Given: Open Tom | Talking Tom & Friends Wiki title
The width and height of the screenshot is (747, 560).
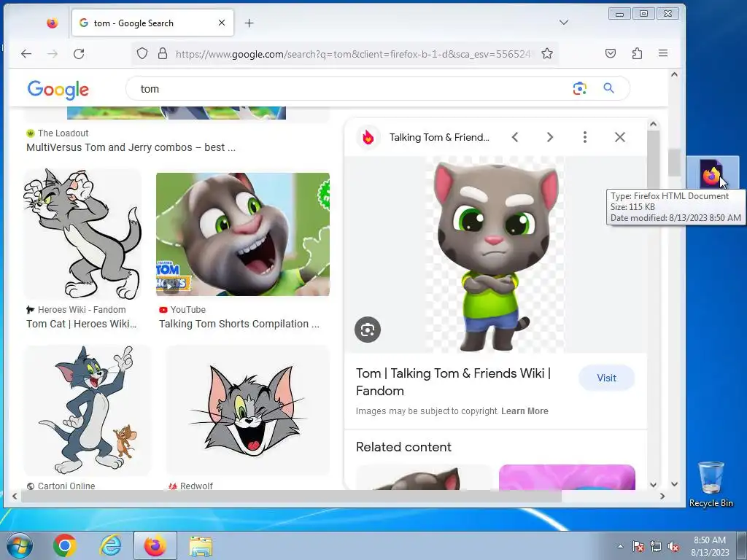Looking at the screenshot, I should tap(453, 382).
